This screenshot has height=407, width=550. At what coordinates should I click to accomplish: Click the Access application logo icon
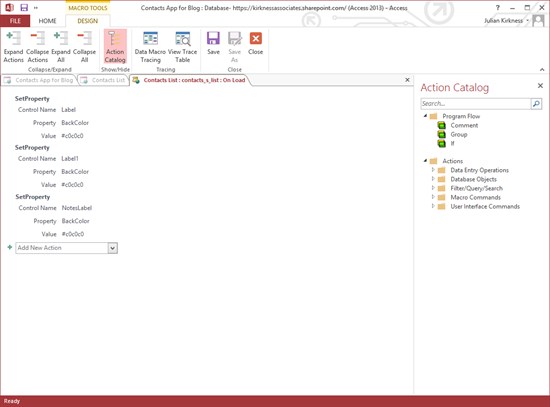pyautogui.click(x=9, y=7)
